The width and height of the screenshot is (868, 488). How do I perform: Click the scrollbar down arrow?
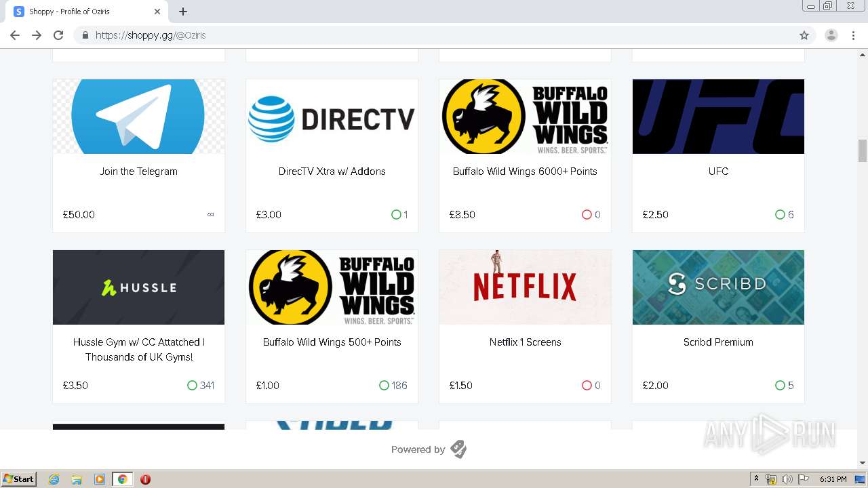click(x=863, y=464)
